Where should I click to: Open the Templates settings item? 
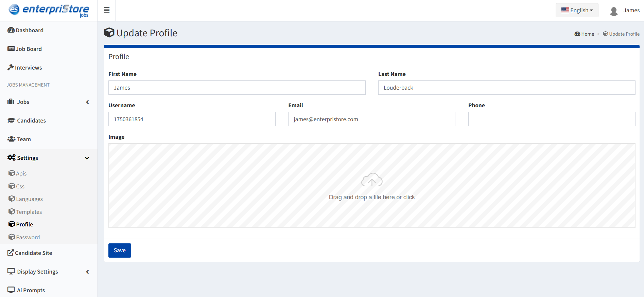click(29, 212)
